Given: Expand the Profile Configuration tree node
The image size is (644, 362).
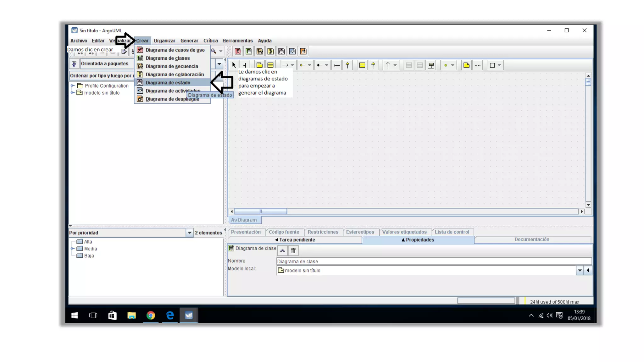Looking at the screenshot, I should 73,86.
